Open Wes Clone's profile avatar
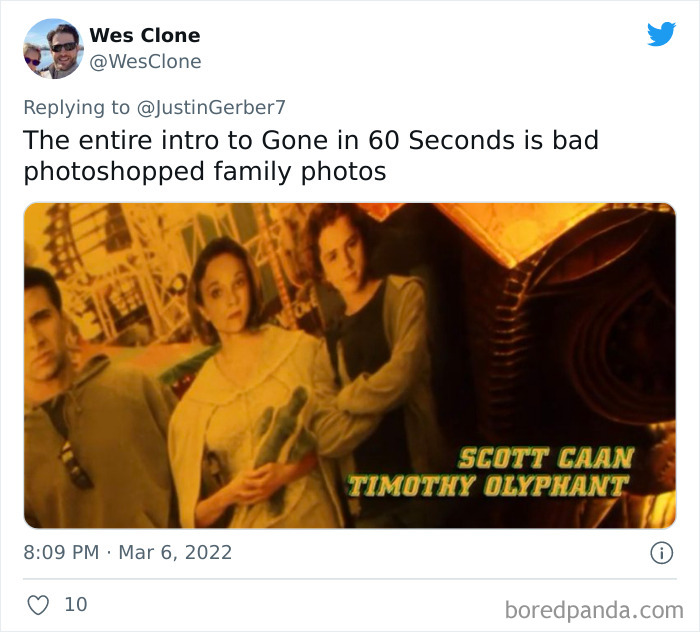The height and width of the screenshot is (632, 700). [54, 49]
